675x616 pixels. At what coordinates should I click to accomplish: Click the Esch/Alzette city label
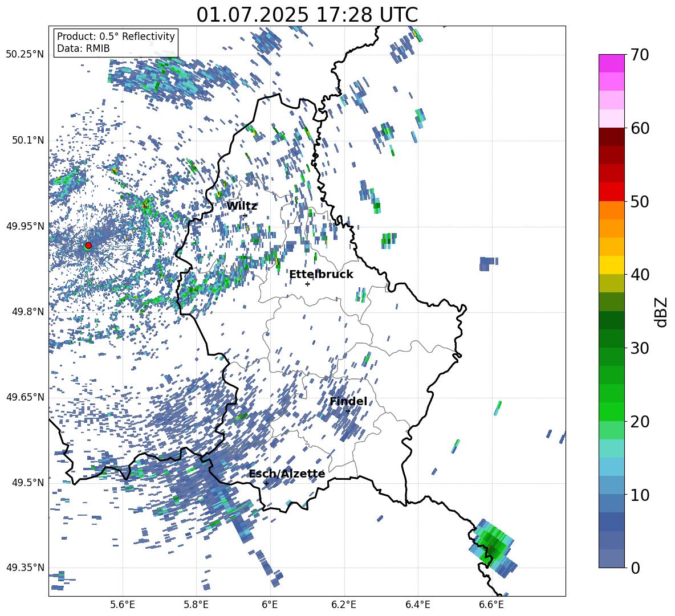[287, 474]
